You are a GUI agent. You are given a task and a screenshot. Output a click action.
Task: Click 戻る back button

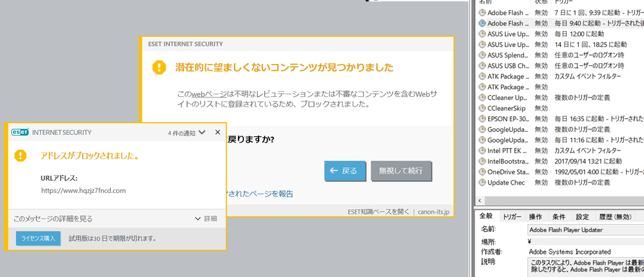click(x=345, y=171)
